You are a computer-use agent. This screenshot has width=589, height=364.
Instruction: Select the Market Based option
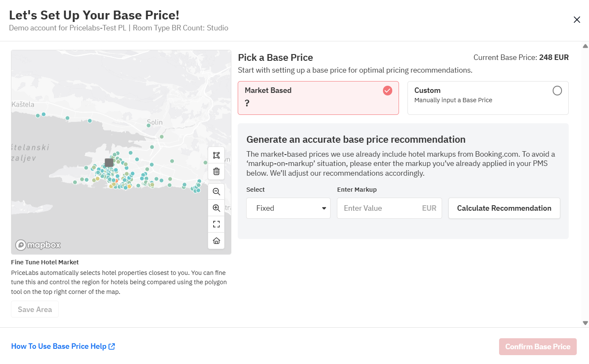[318, 98]
